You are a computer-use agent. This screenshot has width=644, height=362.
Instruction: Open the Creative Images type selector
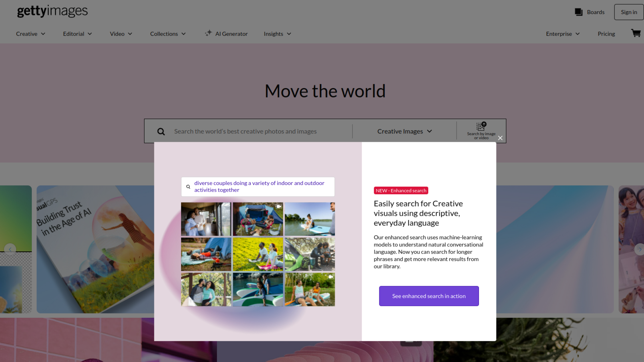[x=404, y=131]
